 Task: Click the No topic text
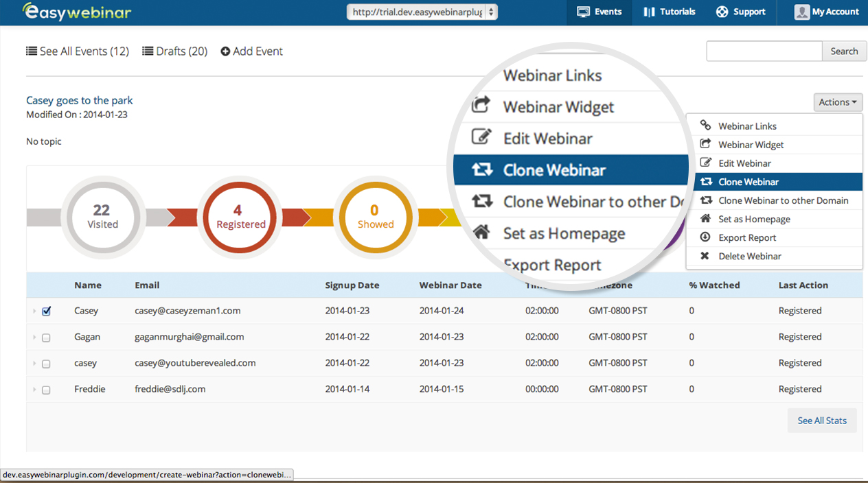pos(44,141)
